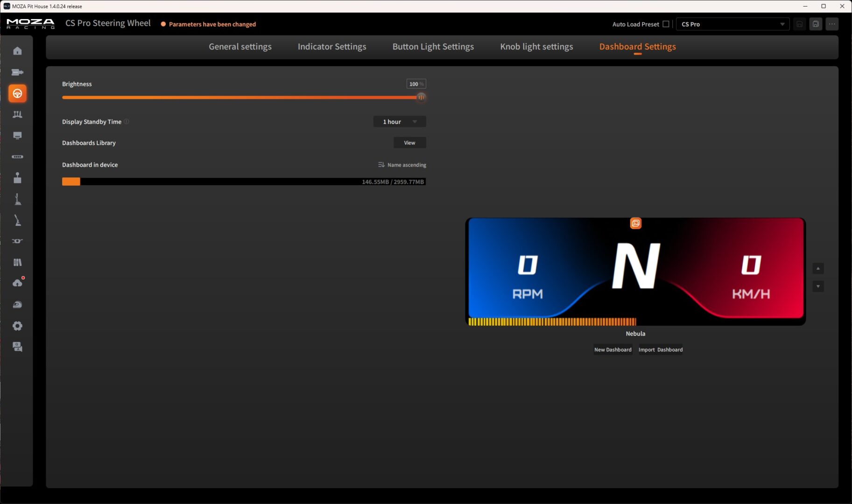Switch to the Indicator Settings tab

[x=332, y=47]
